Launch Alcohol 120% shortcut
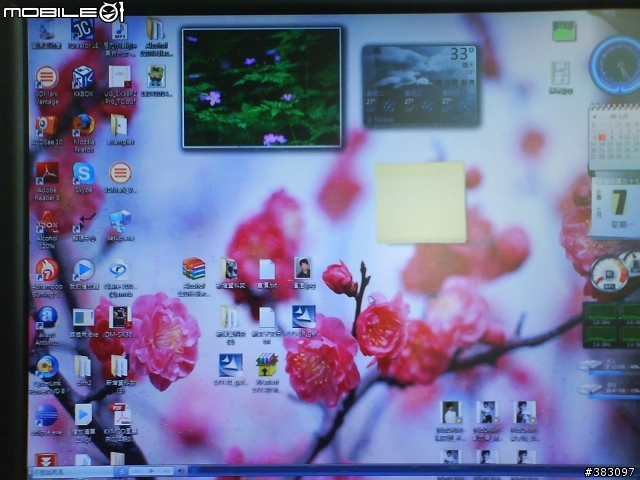640x480 pixels. [47, 222]
